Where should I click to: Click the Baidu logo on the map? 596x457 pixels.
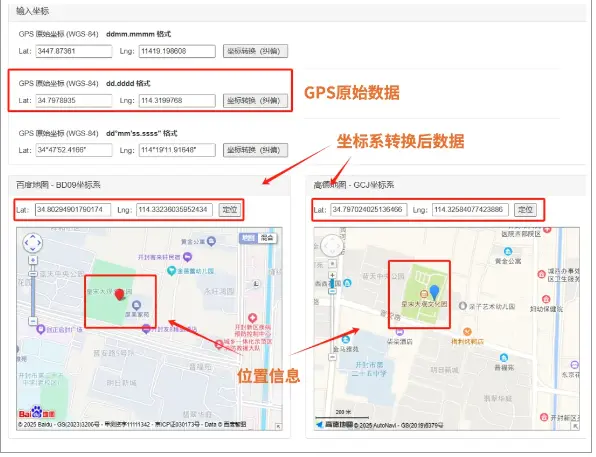pos(36,413)
